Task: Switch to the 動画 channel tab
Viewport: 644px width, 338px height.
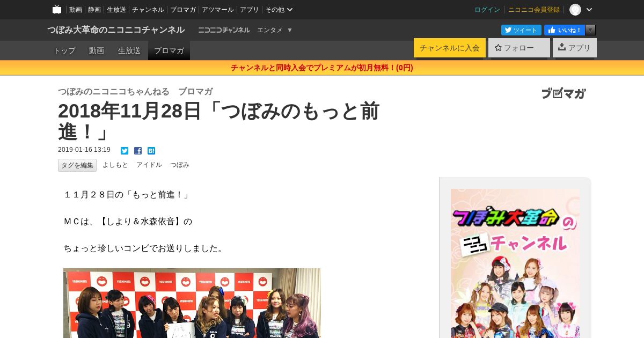Action: pos(97,50)
